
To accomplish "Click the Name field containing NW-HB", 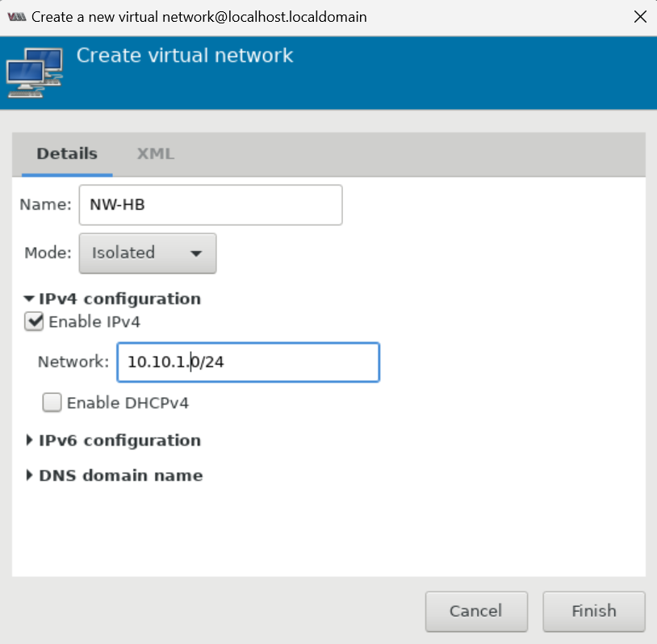I will pyautogui.click(x=211, y=205).
